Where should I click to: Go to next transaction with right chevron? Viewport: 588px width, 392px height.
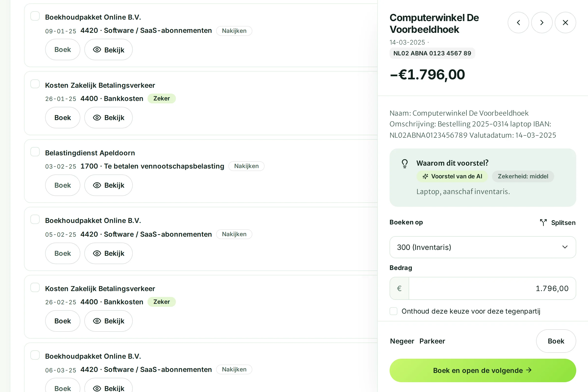pos(542,23)
